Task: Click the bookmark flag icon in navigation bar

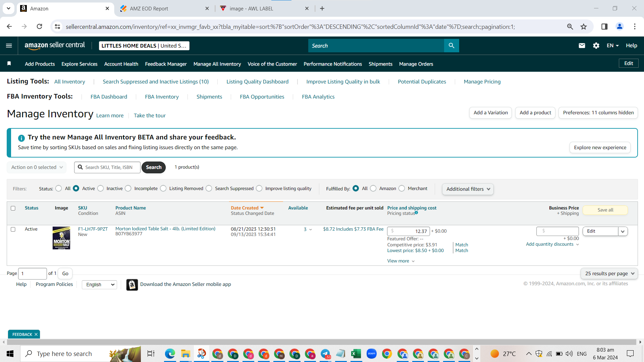Action: [x=9, y=64]
